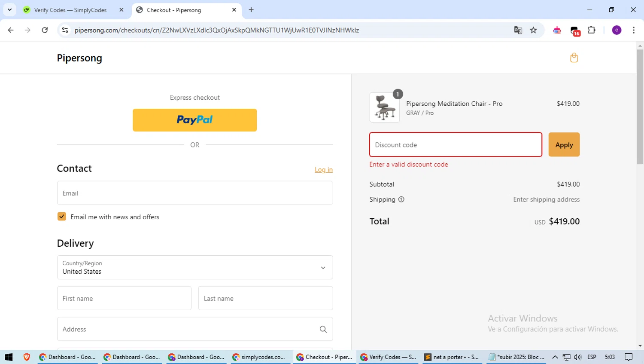Reload the checkout page

[x=45, y=30]
